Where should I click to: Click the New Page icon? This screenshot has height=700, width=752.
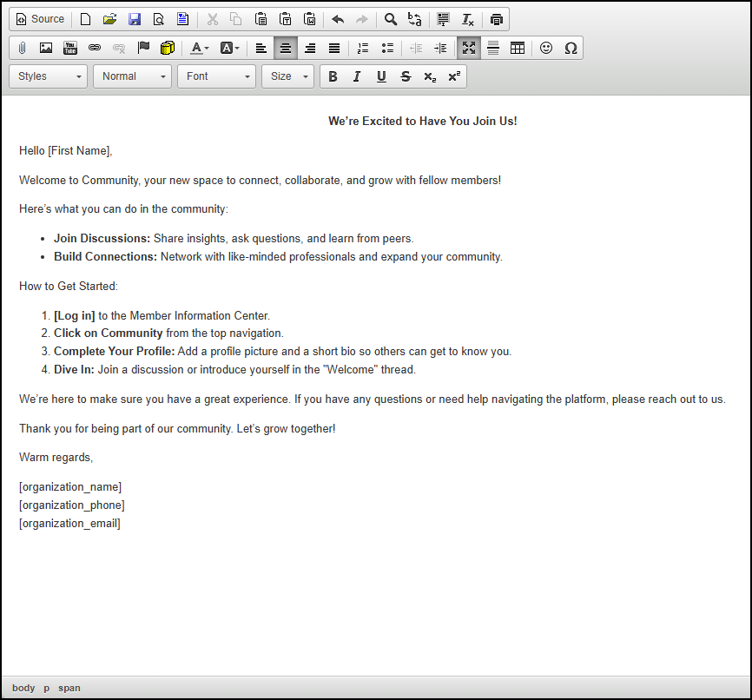pos(85,19)
